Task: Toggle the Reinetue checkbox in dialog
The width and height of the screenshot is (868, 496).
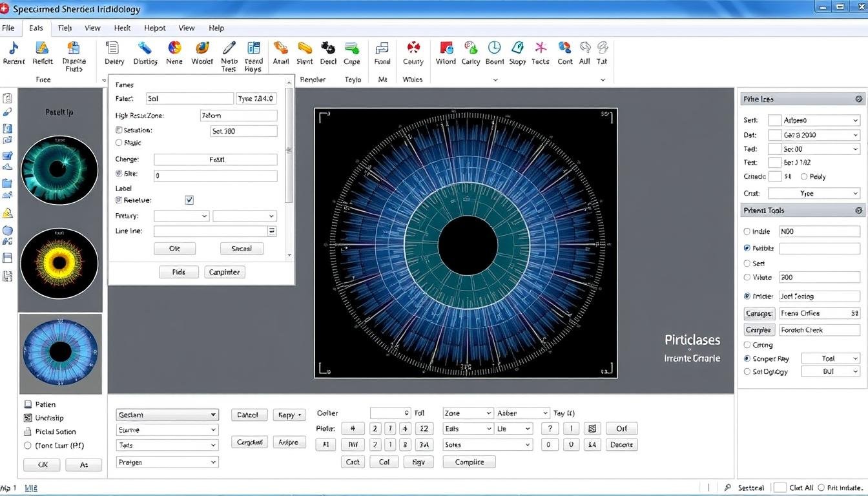Action: [189, 200]
